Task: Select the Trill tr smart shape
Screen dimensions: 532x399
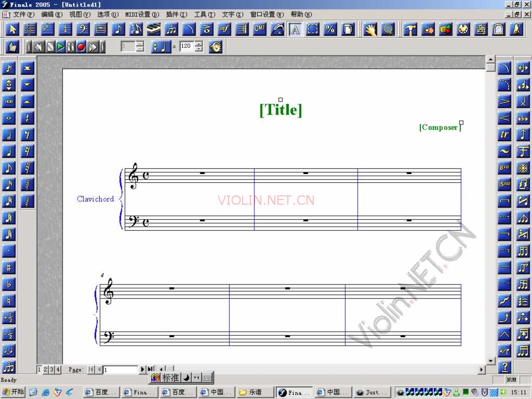Action: (x=504, y=135)
